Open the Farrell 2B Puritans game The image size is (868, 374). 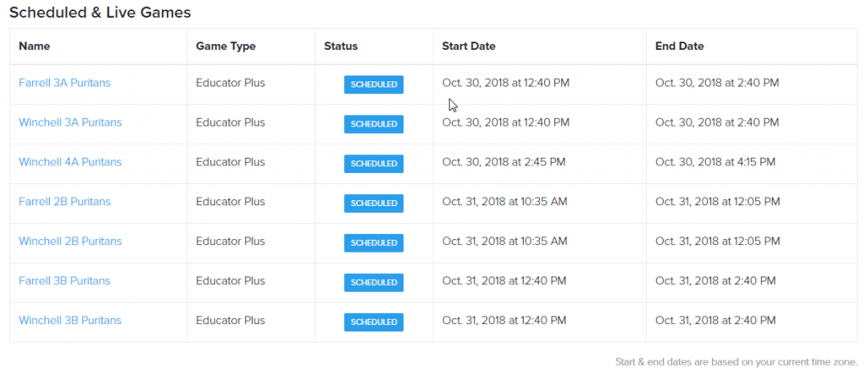(x=64, y=202)
